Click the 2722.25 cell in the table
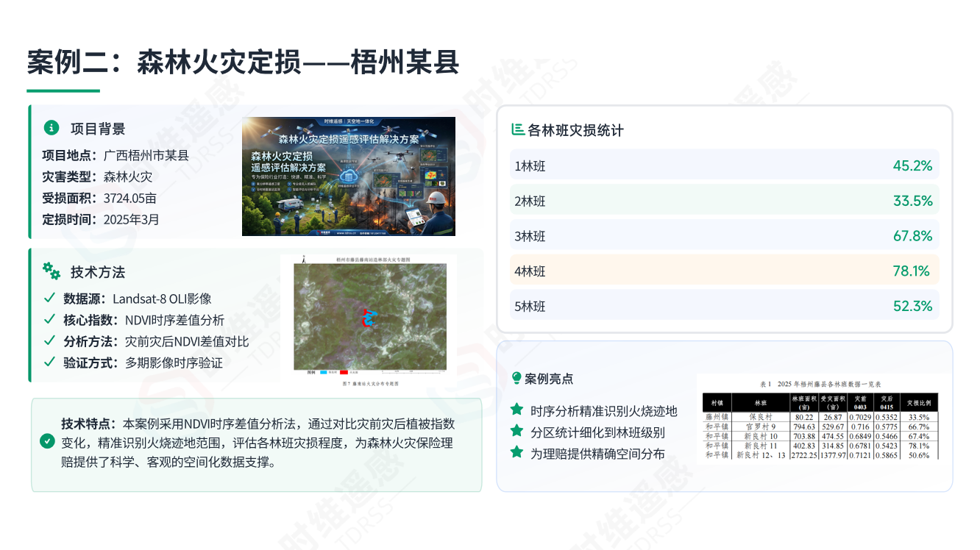 [x=803, y=455]
